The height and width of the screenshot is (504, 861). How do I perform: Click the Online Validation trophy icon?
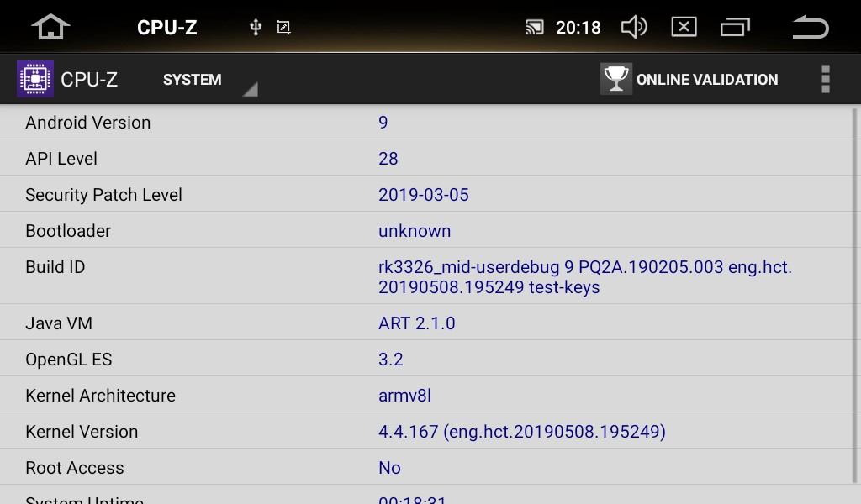pos(616,79)
